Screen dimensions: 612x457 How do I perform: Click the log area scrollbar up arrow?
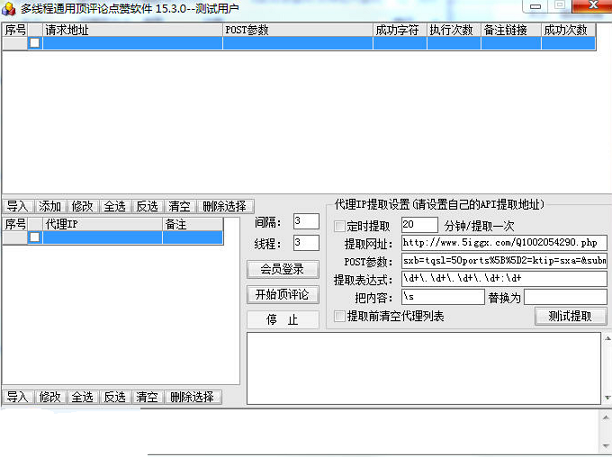[607, 338]
